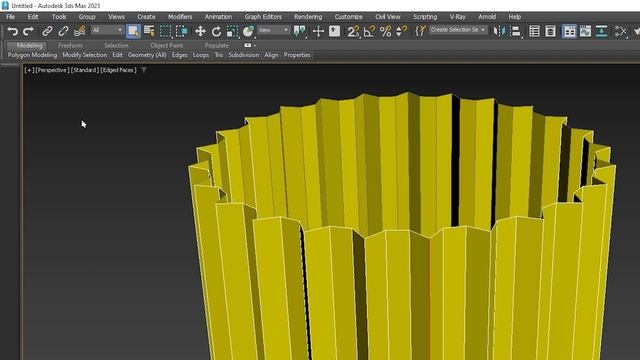Open the File menu
The image size is (640, 360).
coord(11,17)
